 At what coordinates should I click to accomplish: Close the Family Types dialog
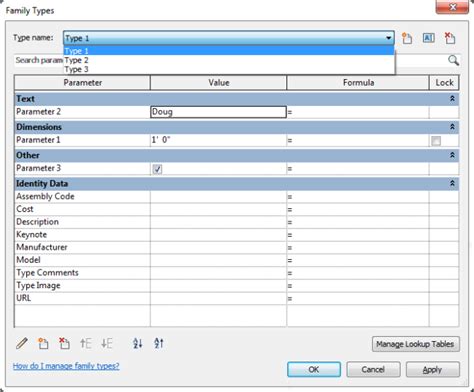453,7
